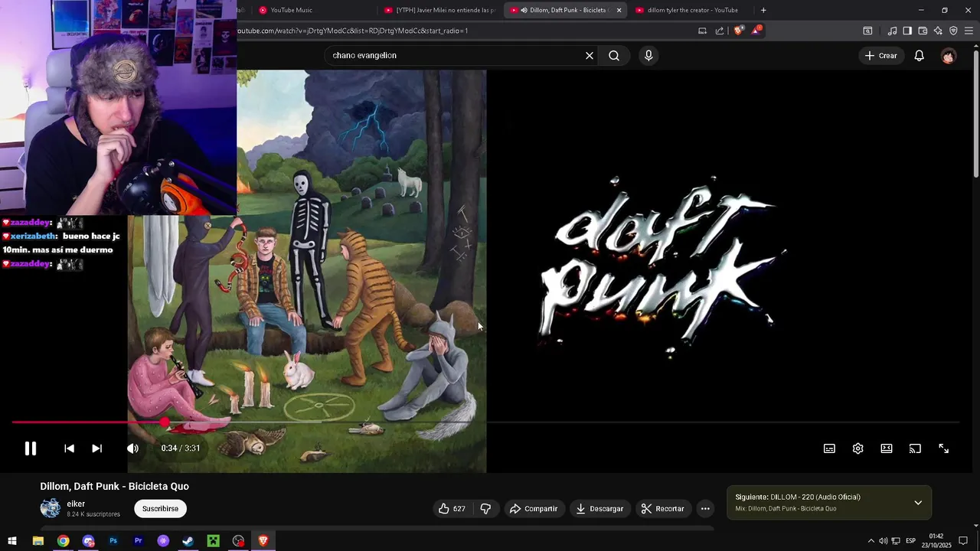Click the Recortar clip button
Image resolution: width=980 pixels, height=551 pixels.
pos(663,509)
